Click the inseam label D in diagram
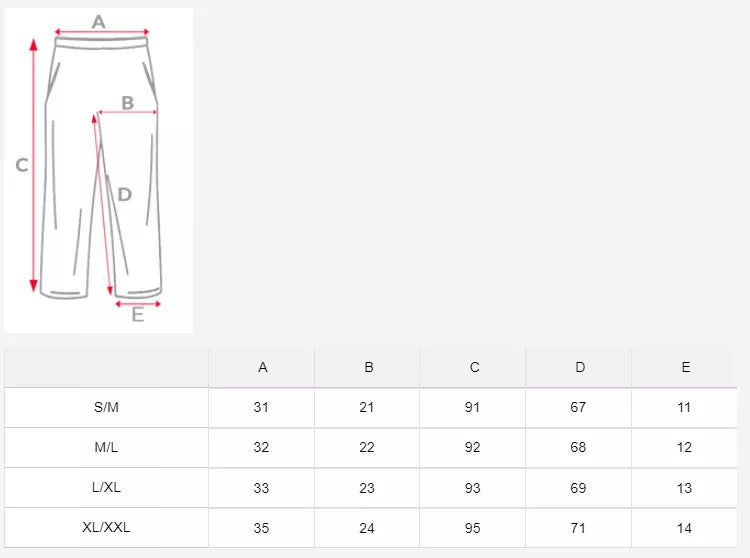This screenshot has height=558, width=750. click(124, 194)
